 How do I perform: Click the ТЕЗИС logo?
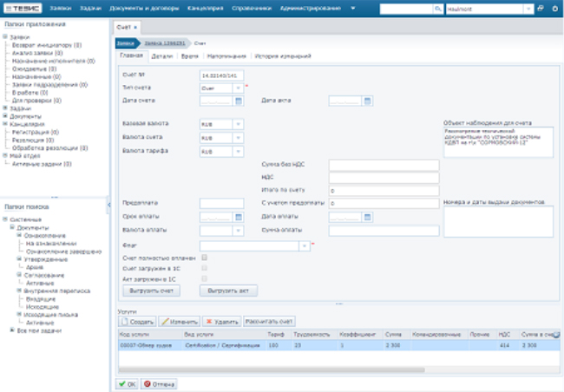coord(23,9)
